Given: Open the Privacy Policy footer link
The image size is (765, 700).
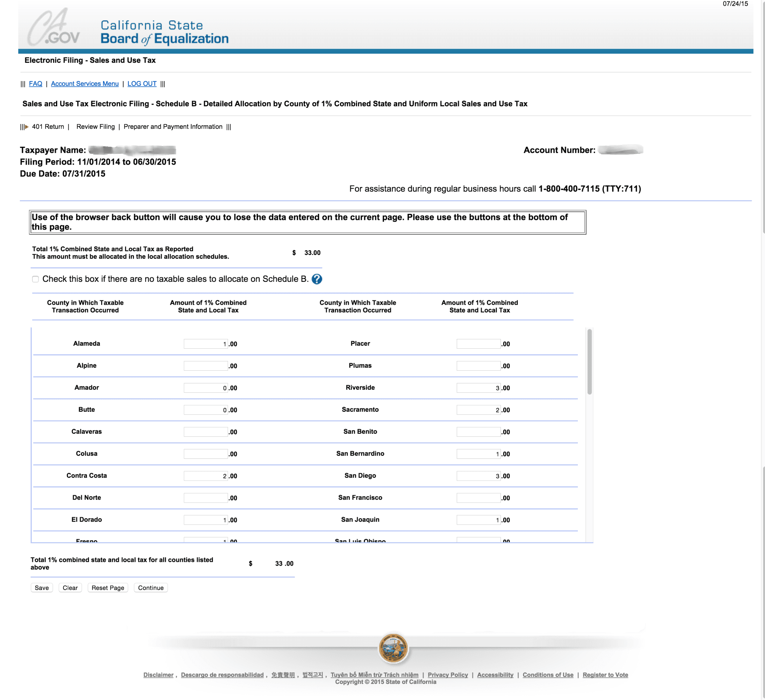Looking at the screenshot, I should click(448, 675).
